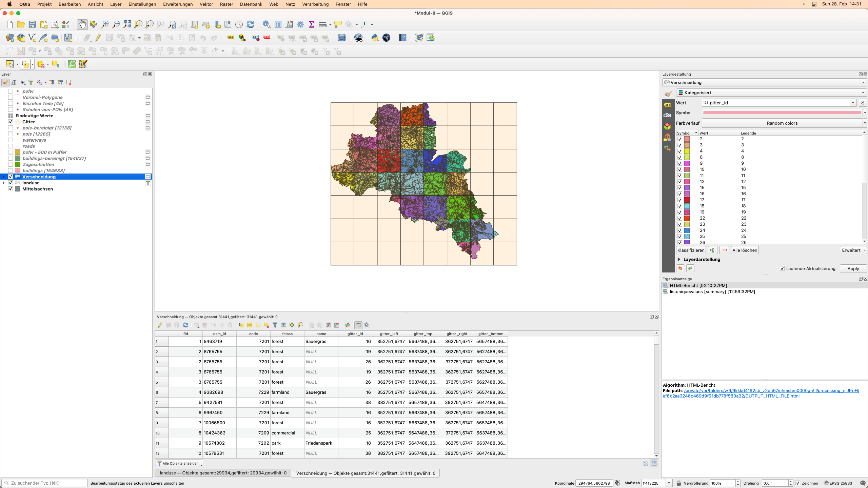Screen dimensions: 868x488
Task: Uncheck category 17 in symbol list
Action: click(x=680, y=200)
